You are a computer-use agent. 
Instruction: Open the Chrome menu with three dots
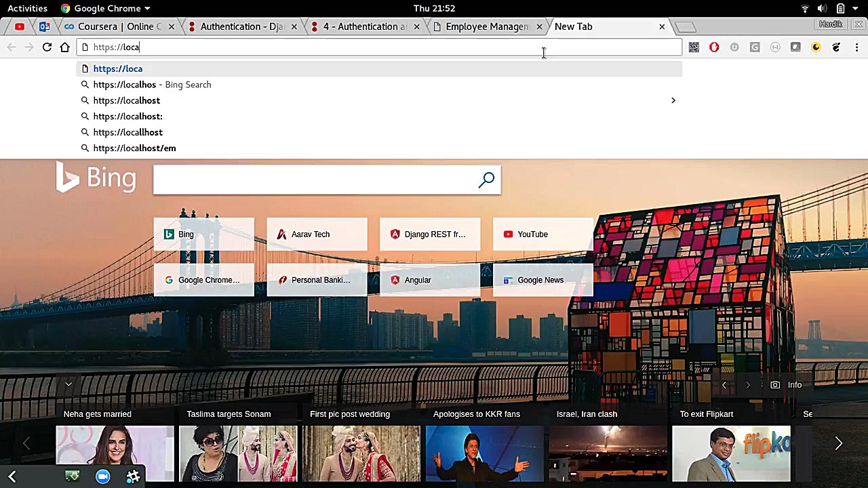click(x=856, y=47)
